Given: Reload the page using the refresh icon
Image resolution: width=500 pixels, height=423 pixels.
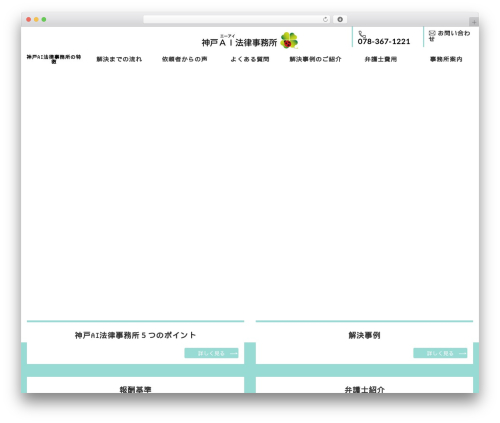Looking at the screenshot, I should click(325, 20).
